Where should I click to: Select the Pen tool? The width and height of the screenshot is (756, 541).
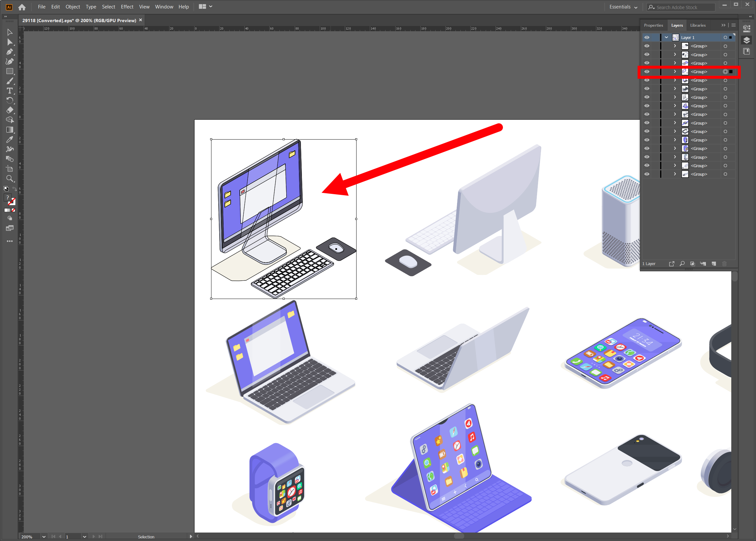9,52
